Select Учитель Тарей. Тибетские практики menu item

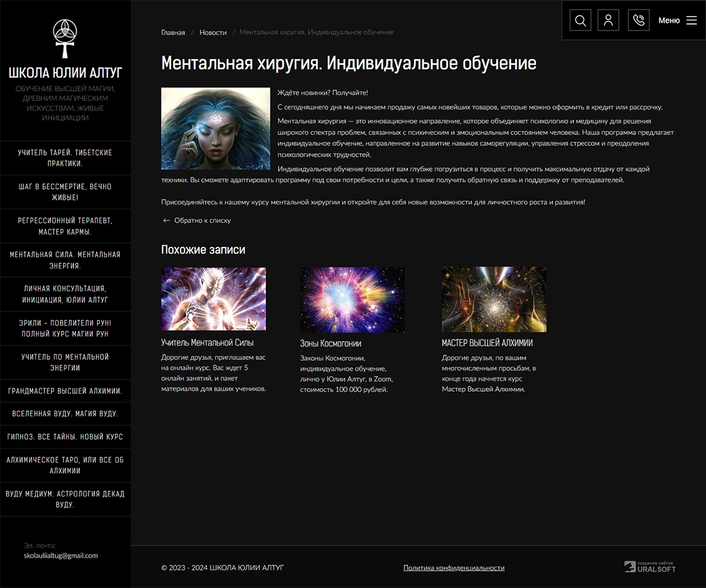(65, 158)
